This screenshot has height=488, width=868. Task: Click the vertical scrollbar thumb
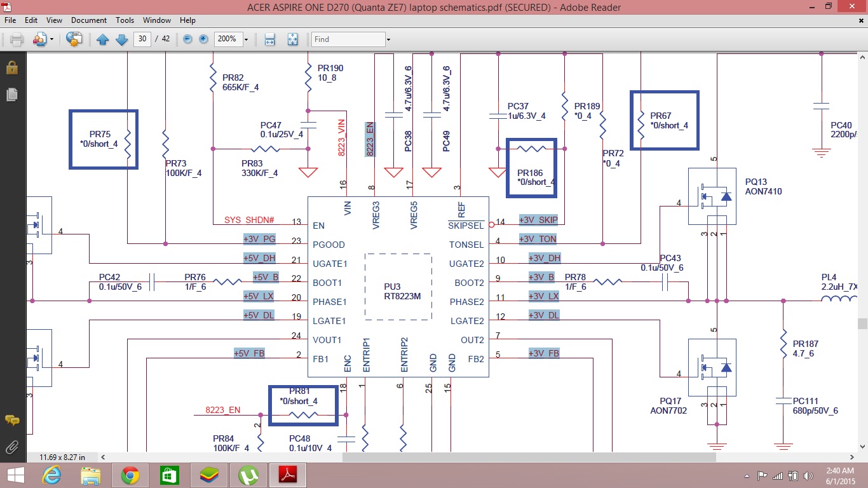pyautogui.click(x=862, y=323)
